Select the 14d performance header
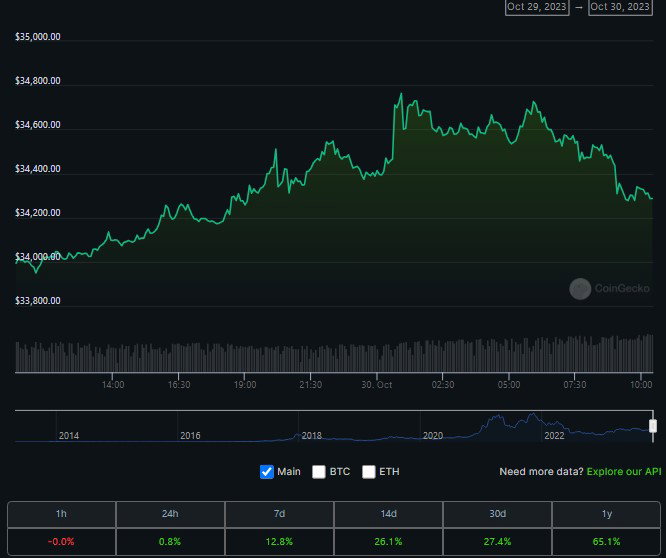666x558 pixels. click(388, 514)
